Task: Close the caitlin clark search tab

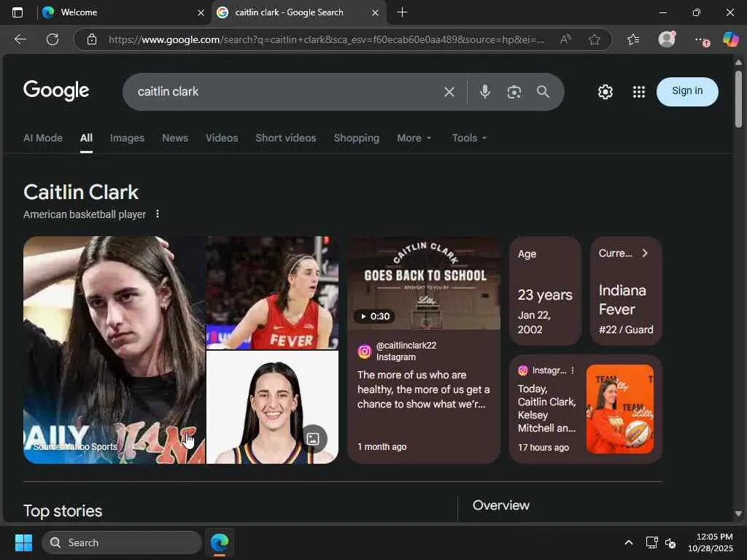Action: point(375,13)
